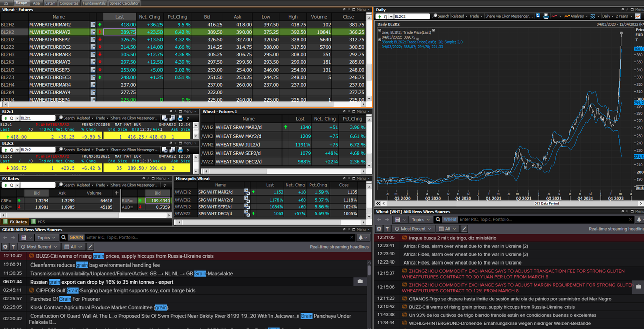Click Search magnifier in Daily chart toolbar
644x329 pixels.
434,16
